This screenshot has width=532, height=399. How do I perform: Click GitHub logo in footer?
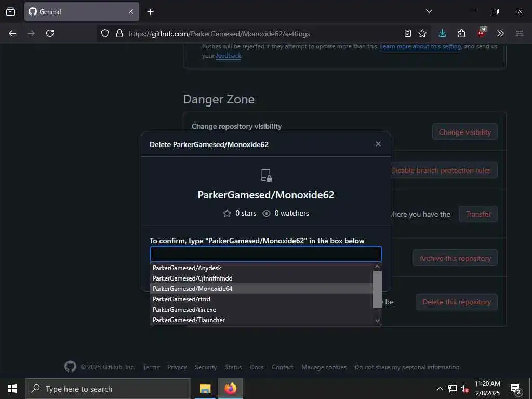pyautogui.click(x=70, y=367)
